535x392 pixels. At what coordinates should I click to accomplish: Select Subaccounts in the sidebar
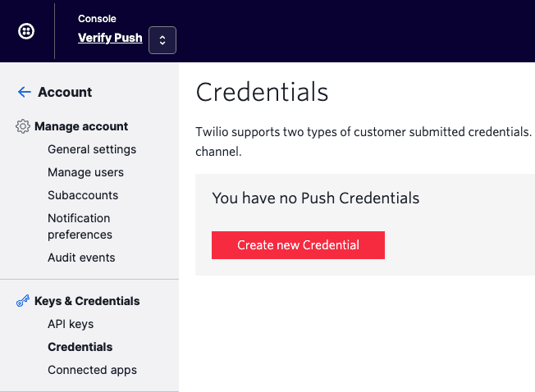click(x=83, y=195)
